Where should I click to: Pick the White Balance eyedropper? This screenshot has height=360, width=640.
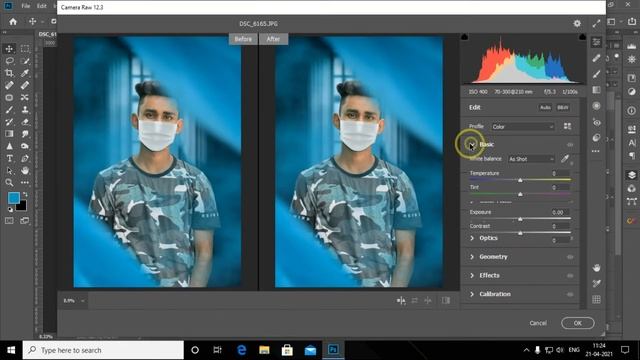pos(565,158)
